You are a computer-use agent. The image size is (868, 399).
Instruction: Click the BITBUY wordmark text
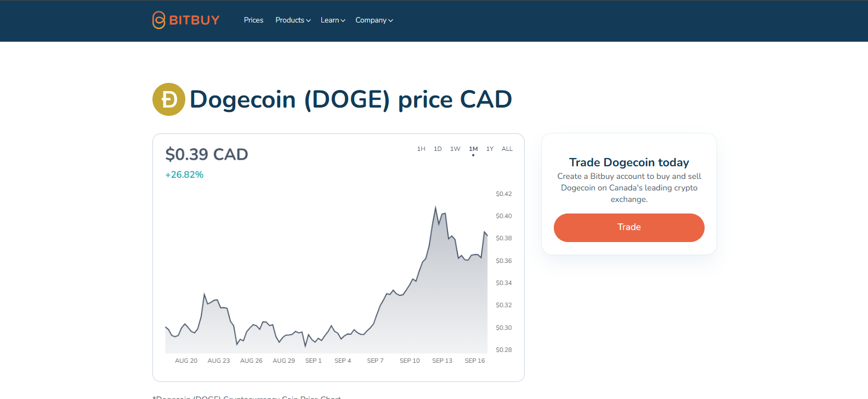coord(194,20)
